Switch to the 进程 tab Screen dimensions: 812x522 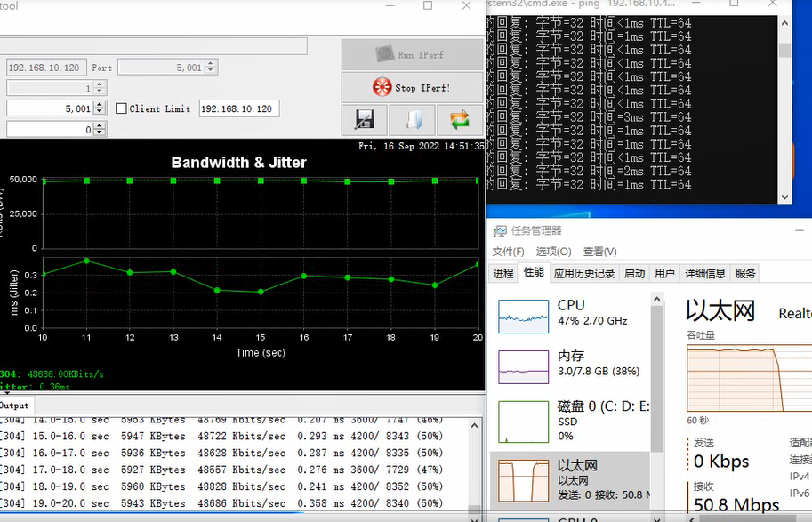pyautogui.click(x=503, y=273)
